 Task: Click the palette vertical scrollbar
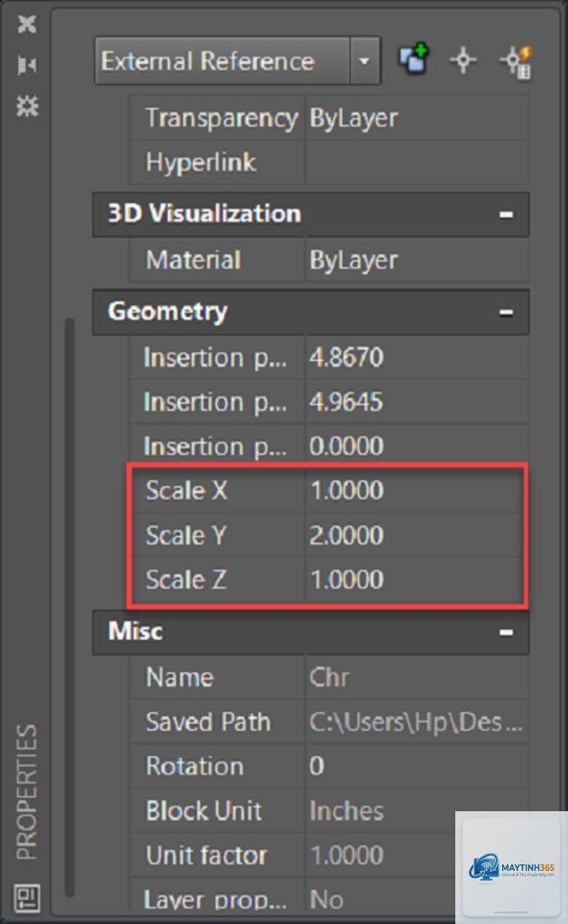click(69, 607)
